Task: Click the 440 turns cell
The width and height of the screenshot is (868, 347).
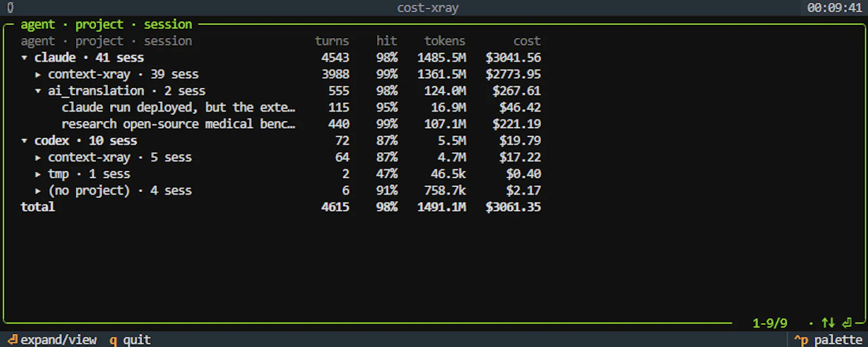Action: point(339,124)
